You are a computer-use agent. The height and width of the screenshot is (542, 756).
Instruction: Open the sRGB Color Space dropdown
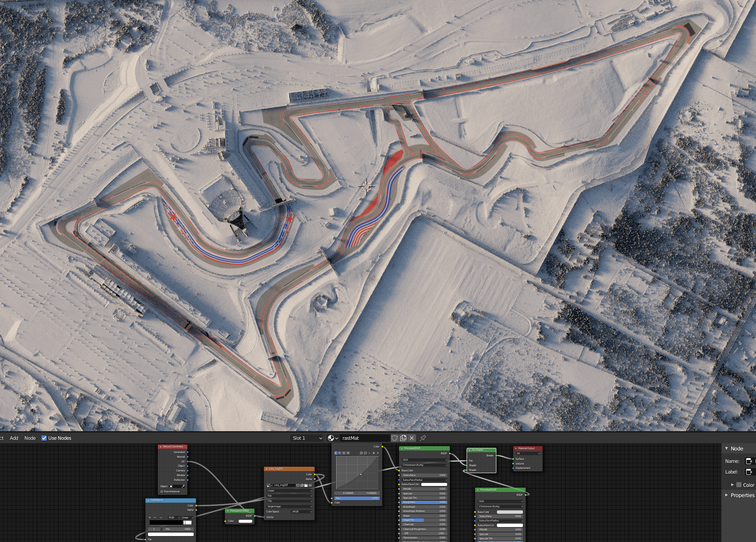(301, 512)
